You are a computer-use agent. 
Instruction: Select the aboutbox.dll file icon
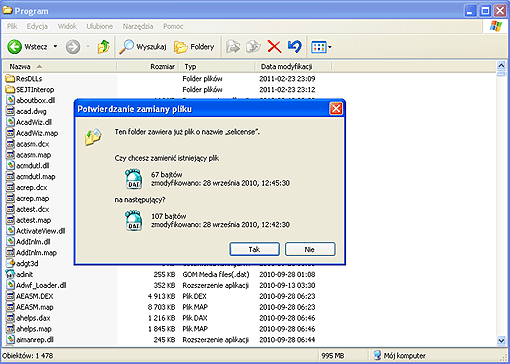11,100
